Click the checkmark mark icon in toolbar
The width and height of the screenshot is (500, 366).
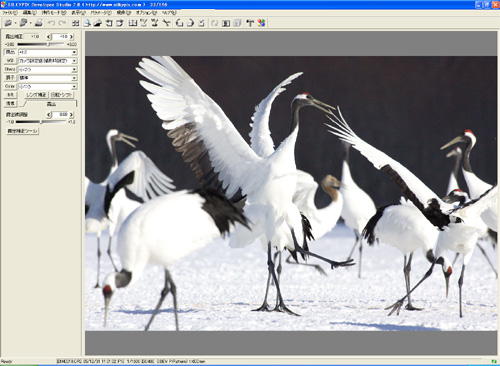(201, 23)
